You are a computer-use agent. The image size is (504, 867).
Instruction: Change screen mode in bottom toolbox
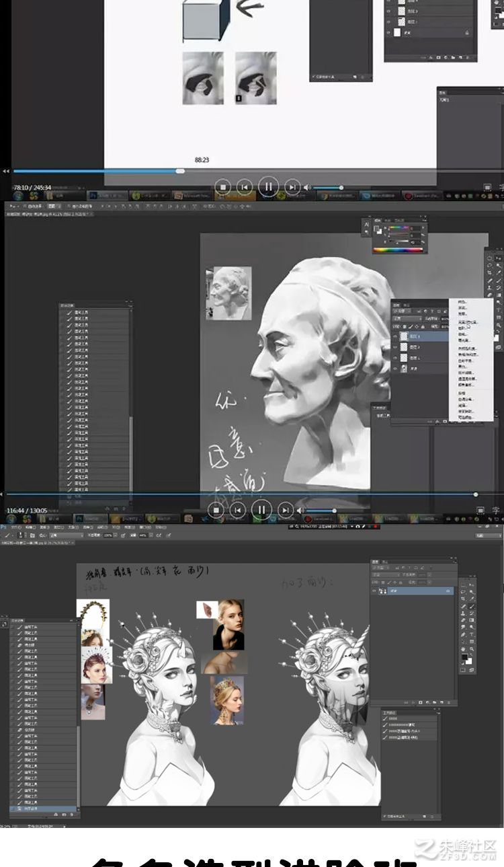pos(472,670)
